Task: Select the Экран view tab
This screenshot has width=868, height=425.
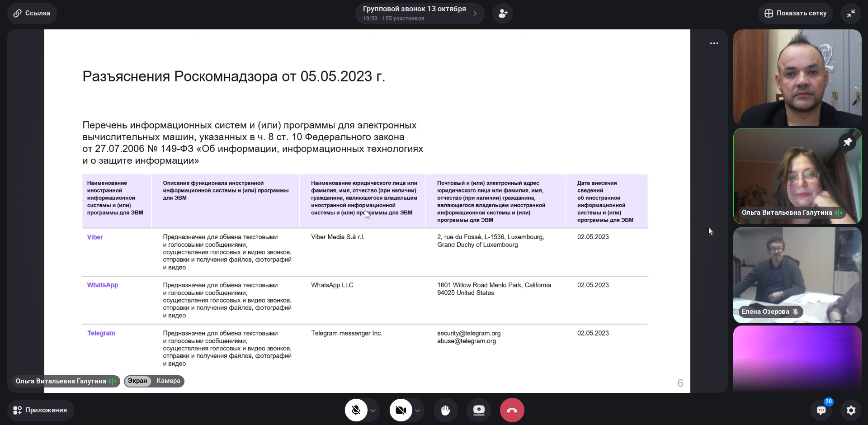Action: coord(137,381)
